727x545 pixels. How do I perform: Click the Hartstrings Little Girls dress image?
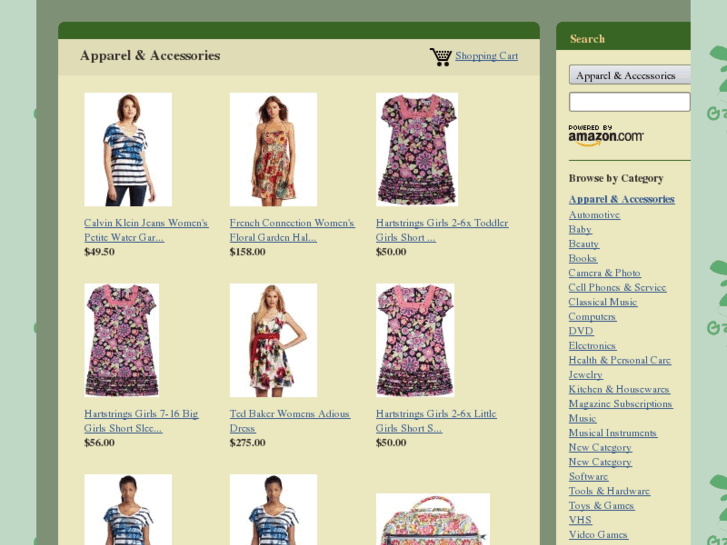pyautogui.click(x=415, y=340)
